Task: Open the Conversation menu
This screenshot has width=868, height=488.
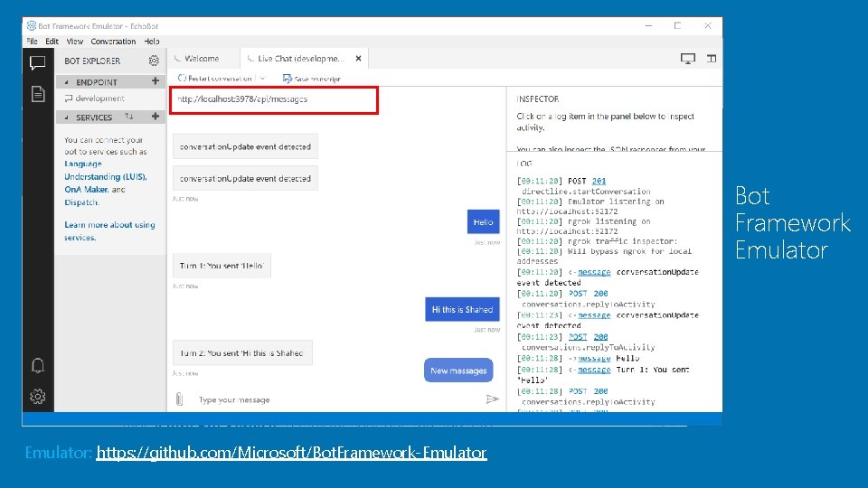Action: click(x=113, y=42)
